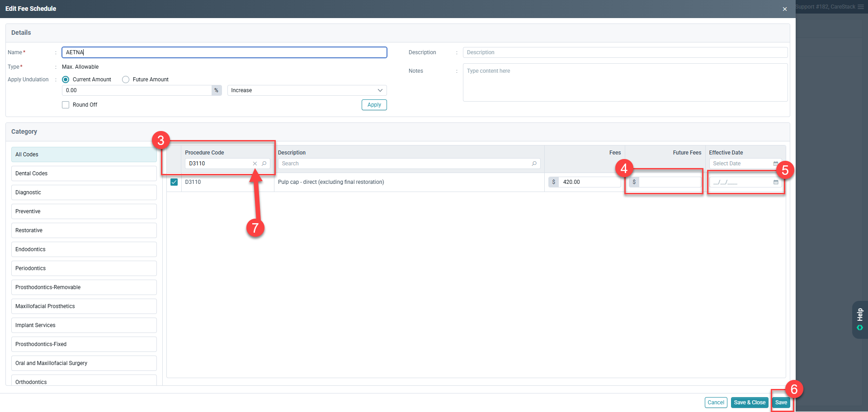Click the Apply button
Screen dimensions: 868x412
pyautogui.click(x=374, y=105)
